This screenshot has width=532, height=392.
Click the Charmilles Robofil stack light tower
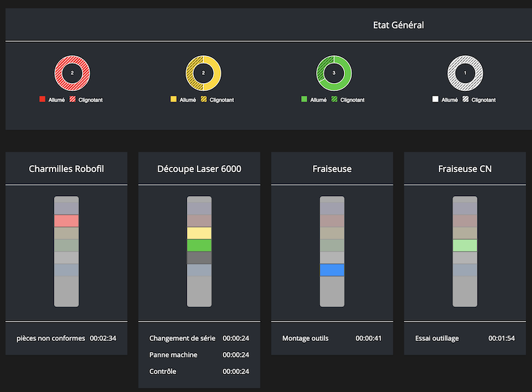[x=66, y=251]
